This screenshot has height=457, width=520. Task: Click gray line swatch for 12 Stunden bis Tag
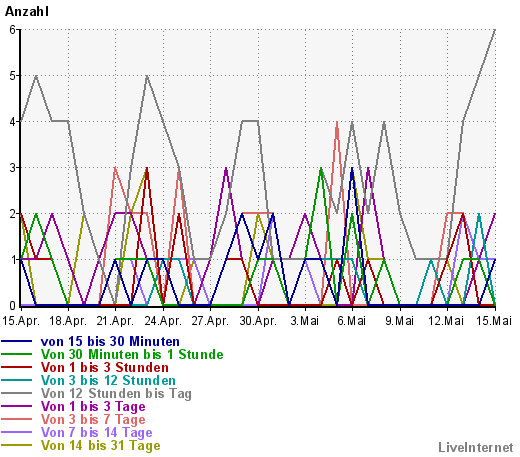17,393
